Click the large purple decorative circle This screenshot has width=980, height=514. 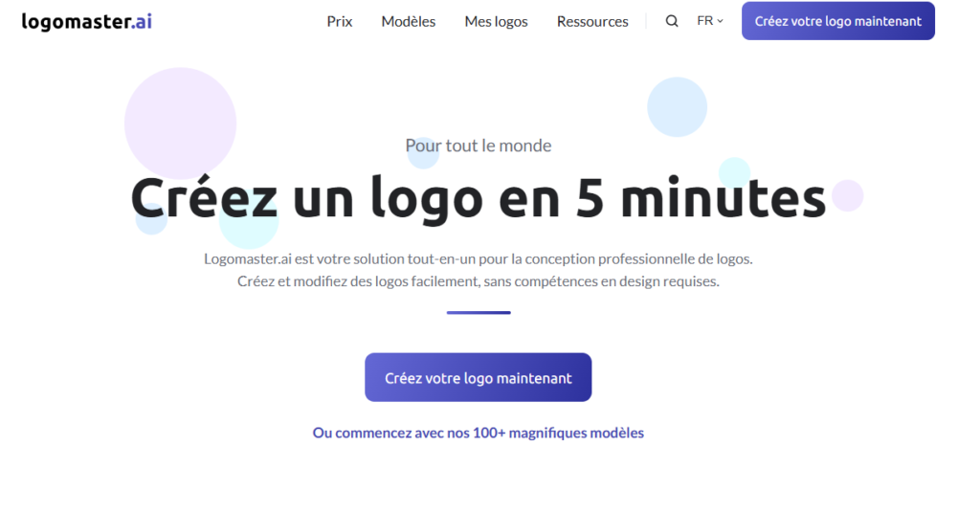pos(181,123)
